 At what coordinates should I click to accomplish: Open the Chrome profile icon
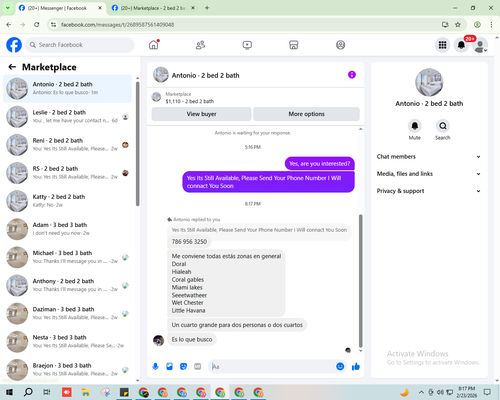[477, 25]
